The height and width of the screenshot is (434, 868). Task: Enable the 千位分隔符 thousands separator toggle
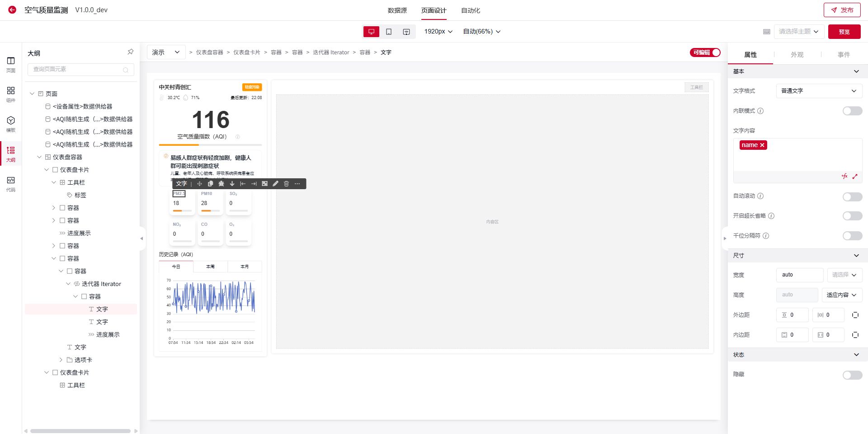(x=852, y=236)
